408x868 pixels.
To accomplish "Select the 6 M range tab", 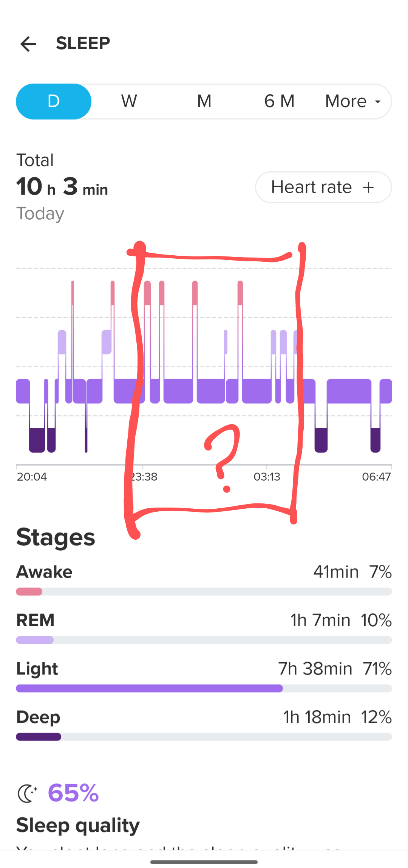I will coord(279,101).
